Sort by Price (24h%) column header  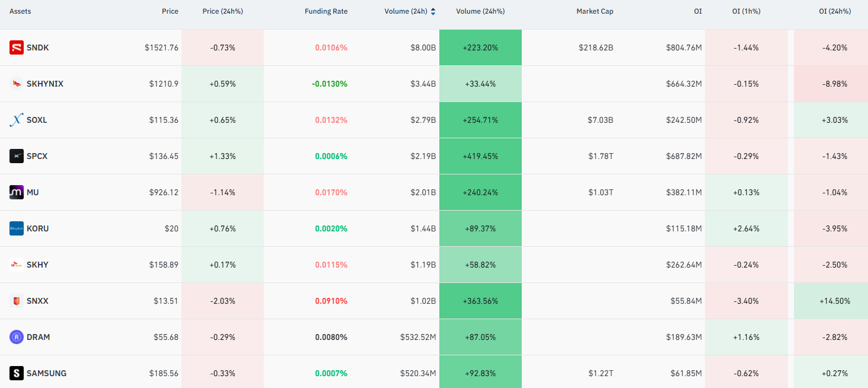222,11
